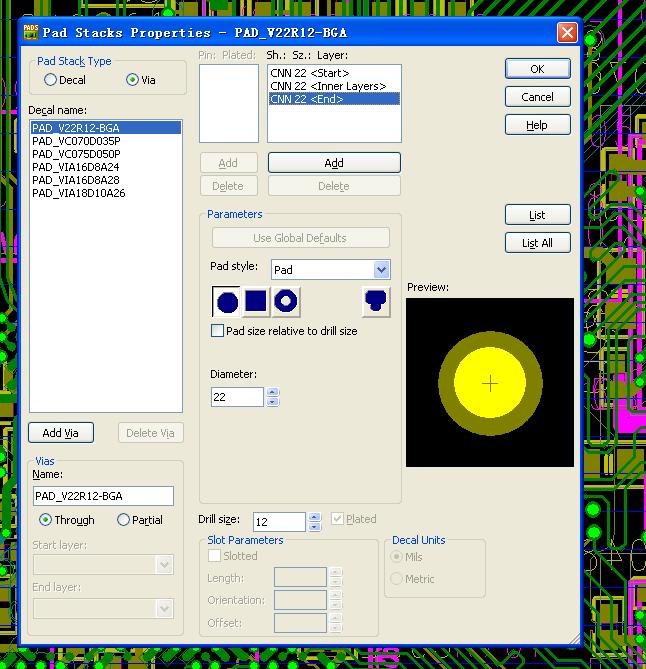The width and height of the screenshot is (646, 669).
Task: Open the Start layer dropdown
Action: [164, 565]
